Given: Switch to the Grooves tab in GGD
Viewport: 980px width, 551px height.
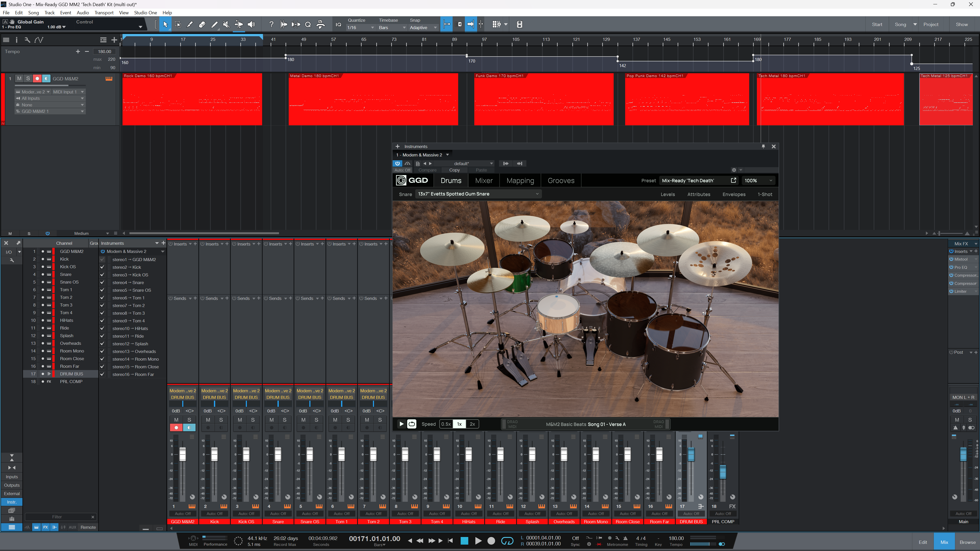Looking at the screenshot, I should [561, 181].
